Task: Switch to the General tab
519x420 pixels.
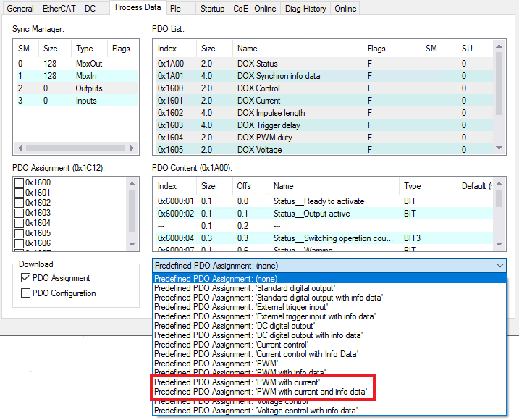Action: click(20, 9)
